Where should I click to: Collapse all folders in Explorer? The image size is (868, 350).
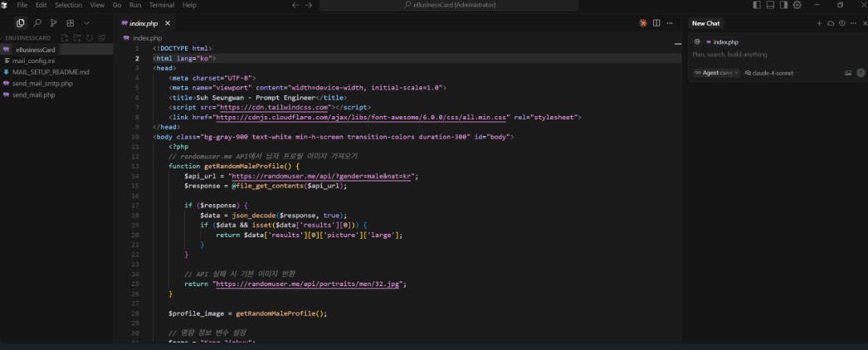point(101,38)
